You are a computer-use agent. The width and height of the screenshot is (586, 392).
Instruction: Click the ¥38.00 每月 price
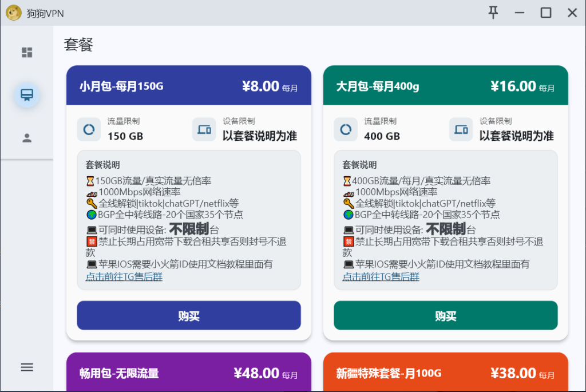click(522, 373)
